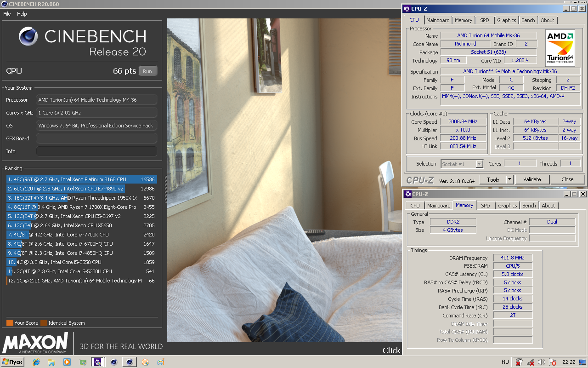Open the network signal tray icon
The height and width of the screenshot is (368, 588).
point(531,362)
